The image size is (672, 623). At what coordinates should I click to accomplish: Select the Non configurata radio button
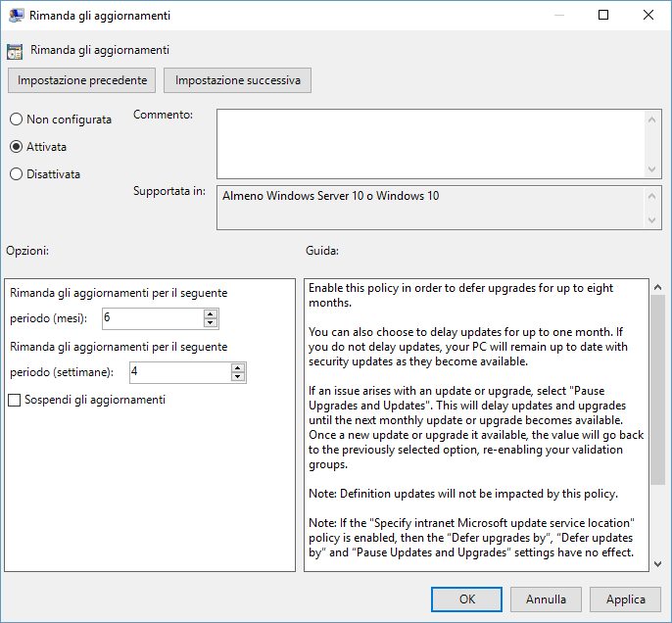pos(16,120)
